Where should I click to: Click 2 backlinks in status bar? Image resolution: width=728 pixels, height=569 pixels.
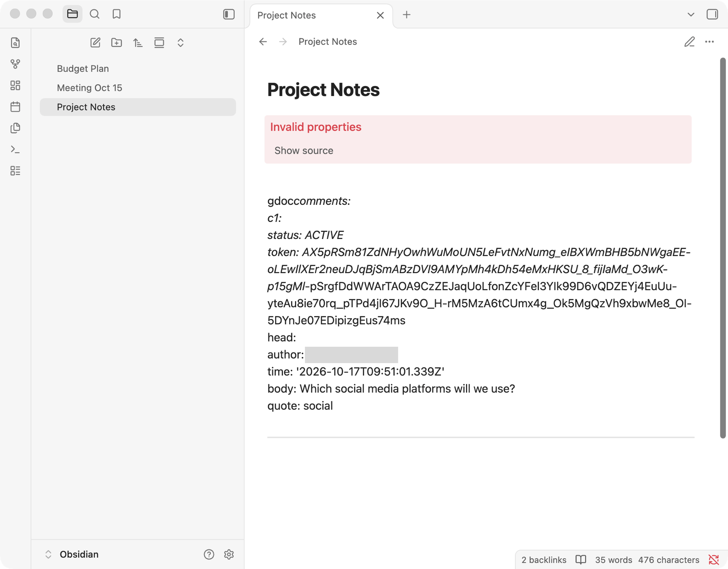[544, 560]
